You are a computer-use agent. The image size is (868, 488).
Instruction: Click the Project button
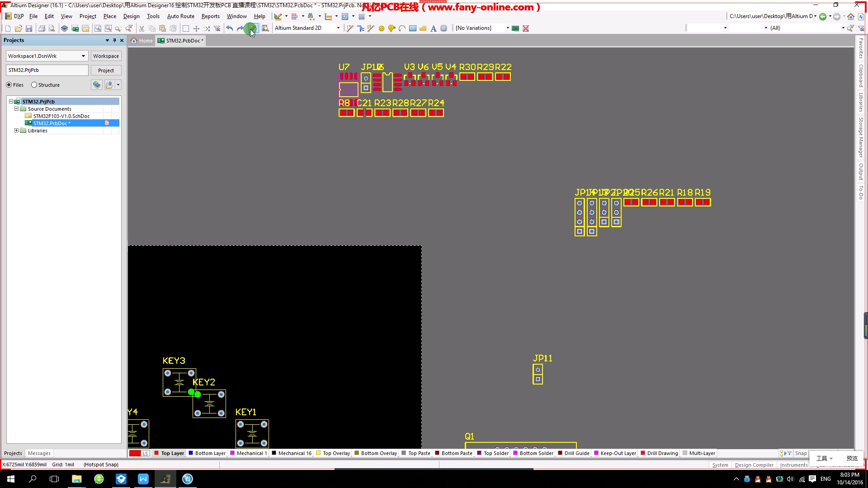(106, 70)
